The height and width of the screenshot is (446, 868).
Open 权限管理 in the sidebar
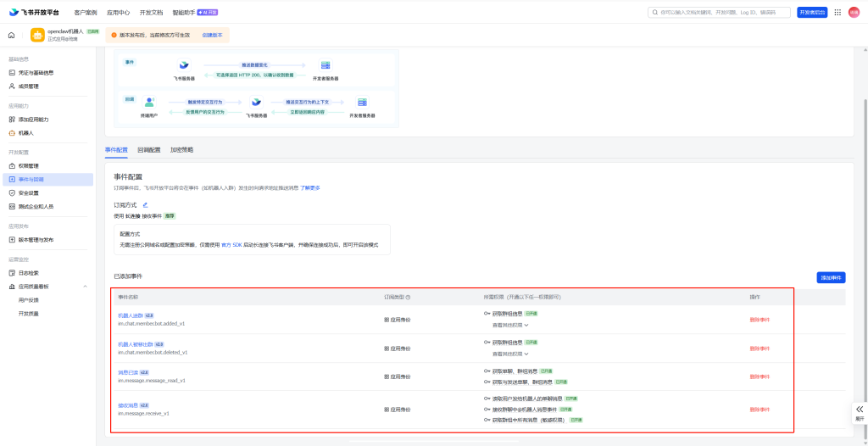click(x=29, y=166)
